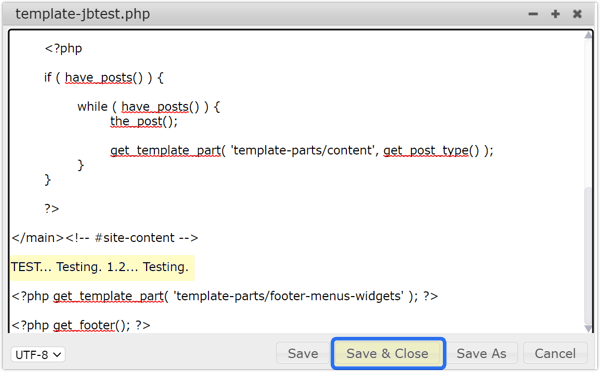Close the editor with the X icon
The image size is (600, 385).
coord(577,14)
